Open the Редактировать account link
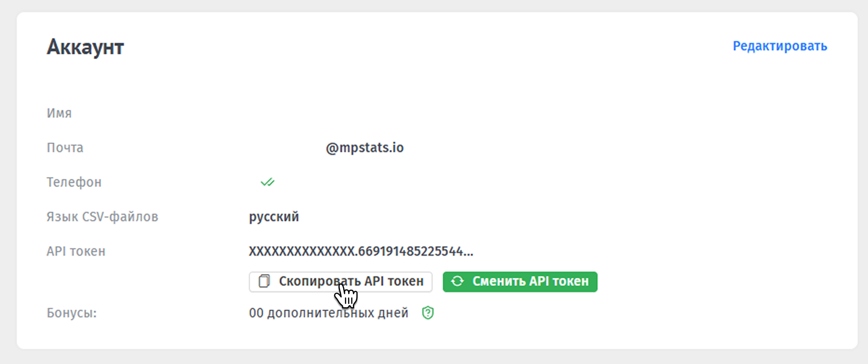The width and height of the screenshot is (868, 364). 780,46
